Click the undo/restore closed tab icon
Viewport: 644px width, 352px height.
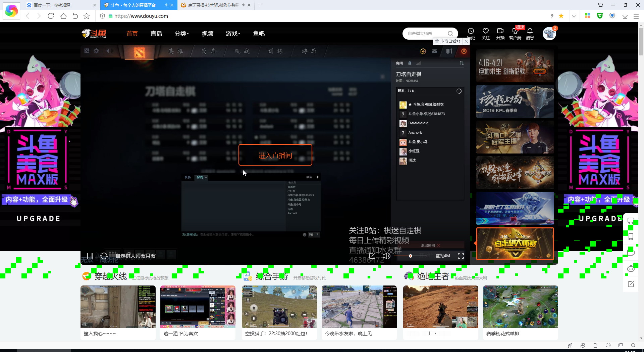75,16
